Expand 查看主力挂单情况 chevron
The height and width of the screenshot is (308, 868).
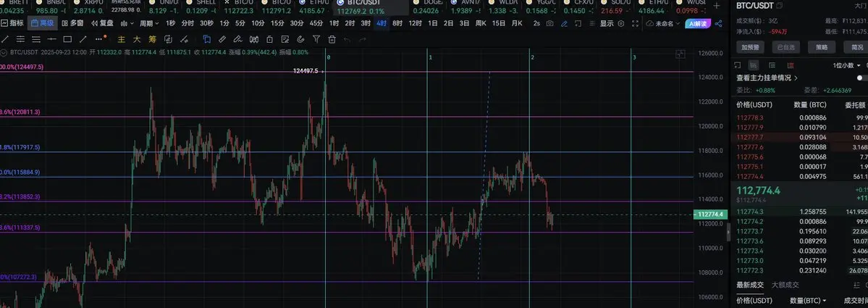[796, 78]
